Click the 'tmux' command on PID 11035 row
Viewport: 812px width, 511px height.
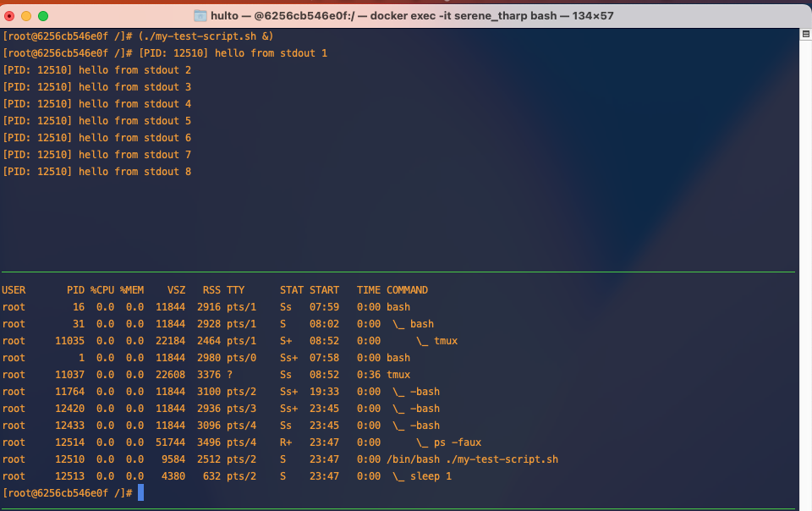pos(446,341)
